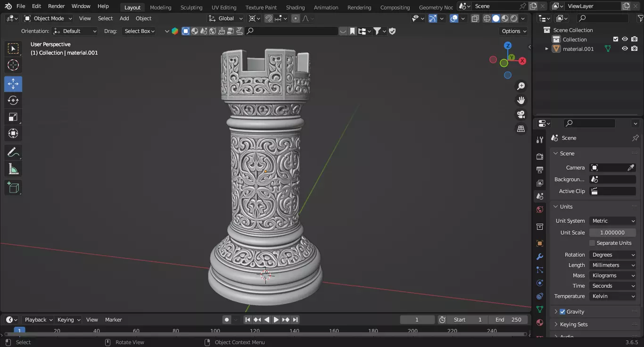Select the Move tool
This screenshot has width=644, height=347.
13,84
